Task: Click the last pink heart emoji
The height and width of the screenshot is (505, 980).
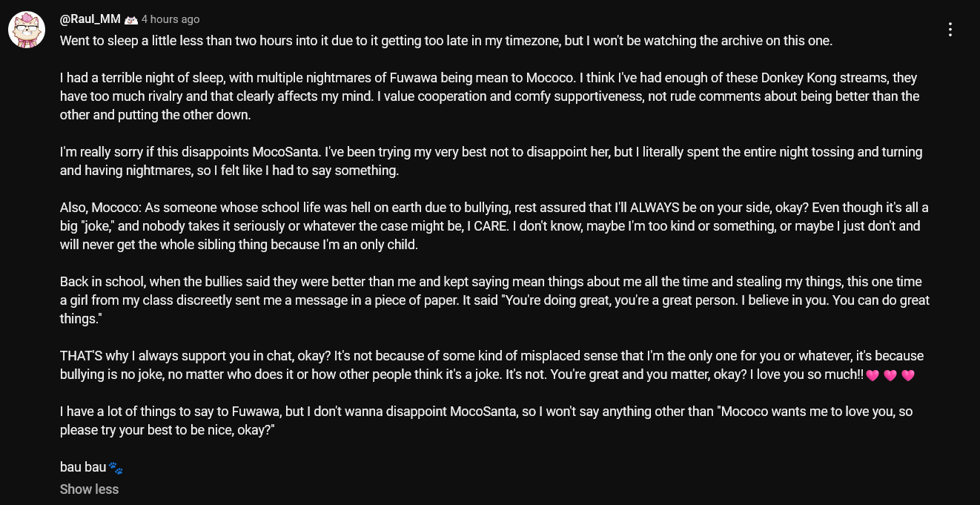Action: pos(908,375)
